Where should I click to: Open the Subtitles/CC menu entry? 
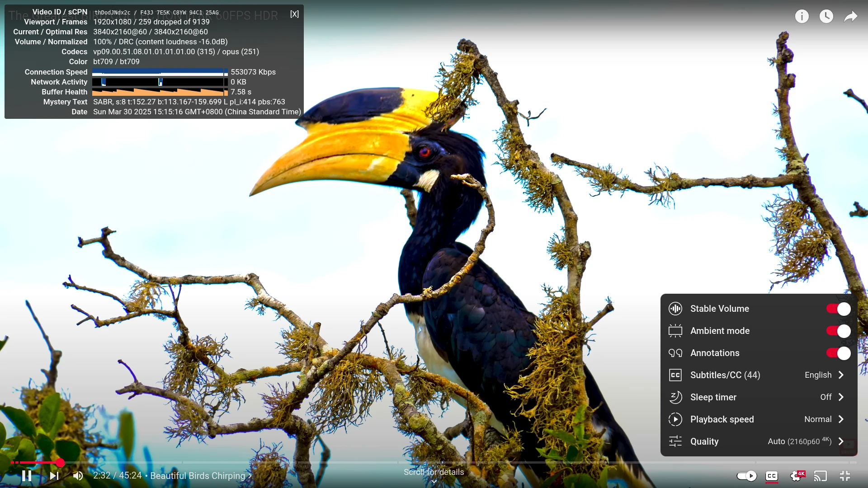pyautogui.click(x=759, y=375)
